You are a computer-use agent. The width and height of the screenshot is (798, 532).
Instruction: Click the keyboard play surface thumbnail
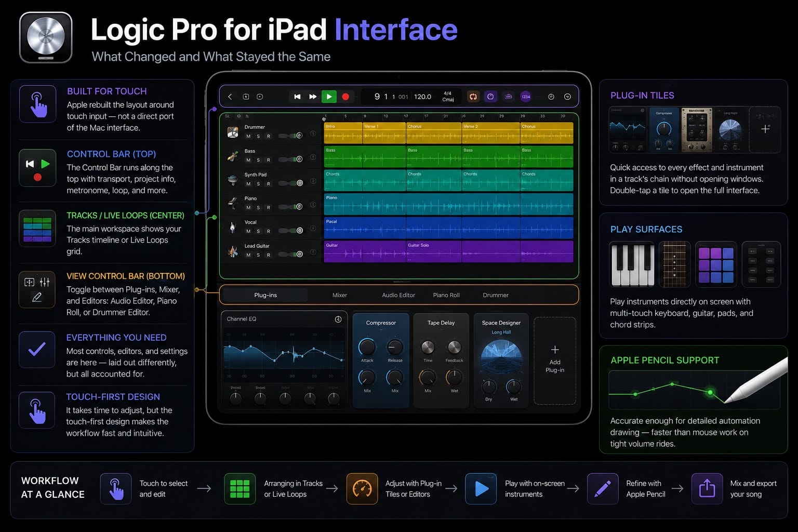(x=632, y=264)
